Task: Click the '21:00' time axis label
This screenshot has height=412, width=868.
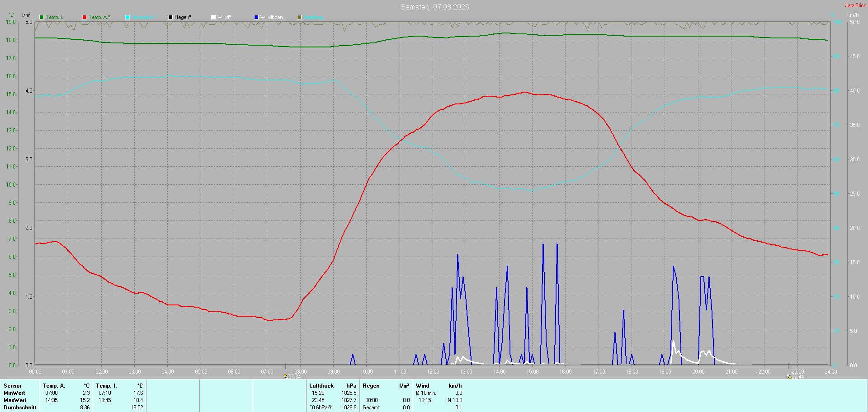Action: [x=731, y=372]
